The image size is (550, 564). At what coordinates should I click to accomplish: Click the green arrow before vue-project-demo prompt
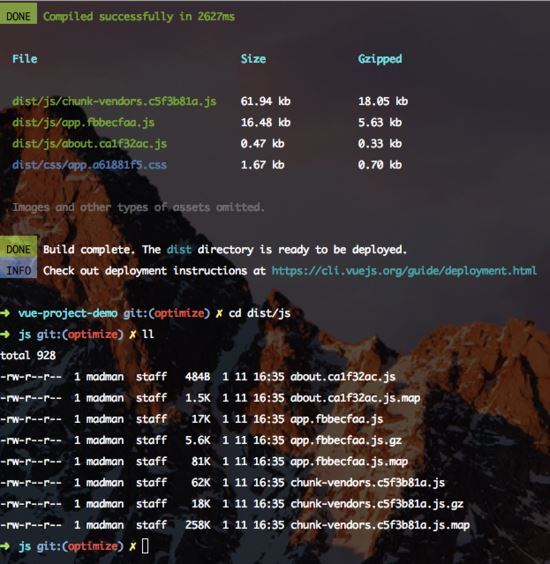[x=5, y=313]
